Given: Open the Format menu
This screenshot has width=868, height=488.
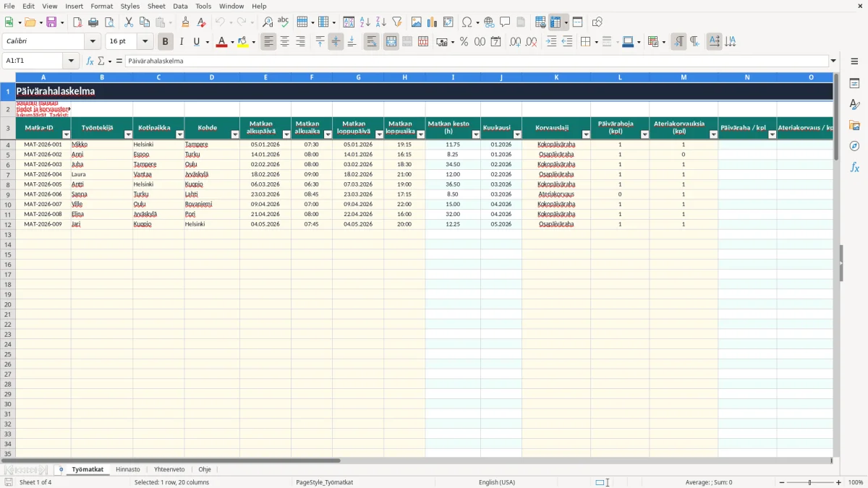Looking at the screenshot, I should coord(101,6).
